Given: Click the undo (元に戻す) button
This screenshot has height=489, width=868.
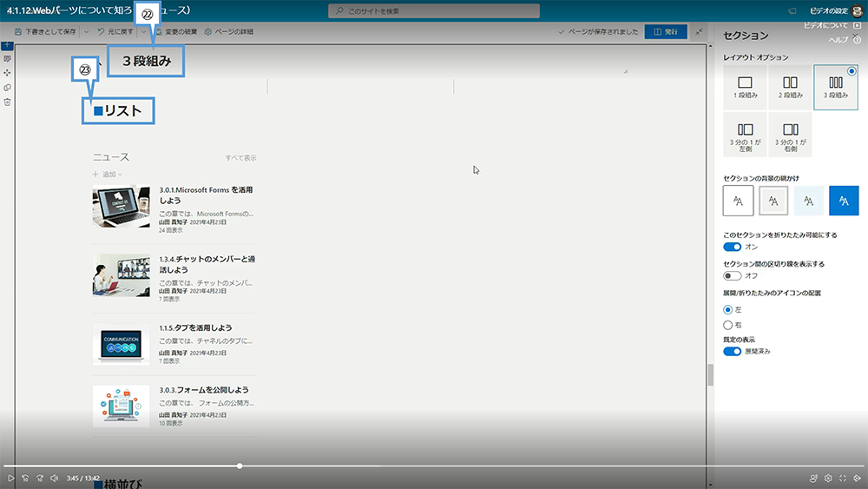Looking at the screenshot, I should coord(115,31).
